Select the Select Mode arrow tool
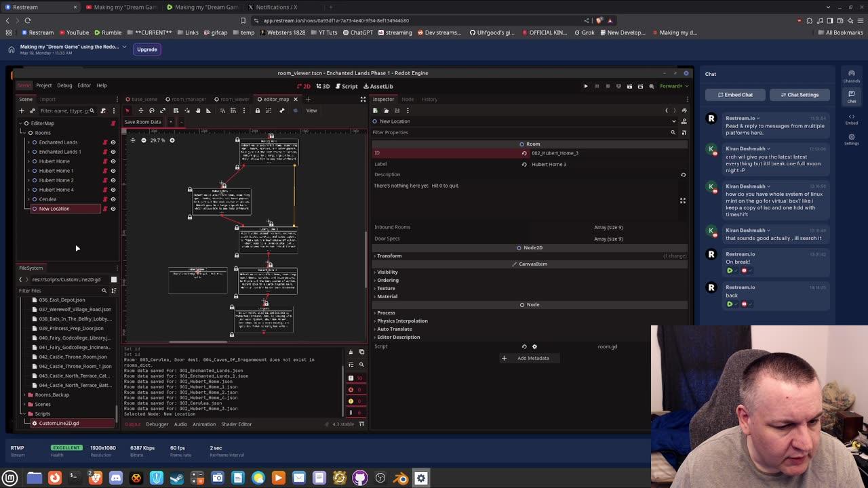Image resolution: width=868 pixels, height=488 pixels. [127, 110]
